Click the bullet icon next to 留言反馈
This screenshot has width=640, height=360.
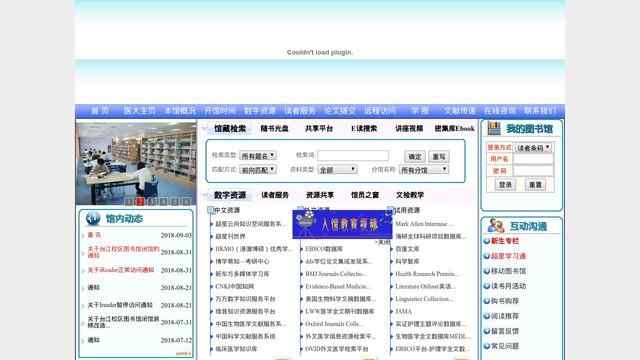tap(487, 331)
